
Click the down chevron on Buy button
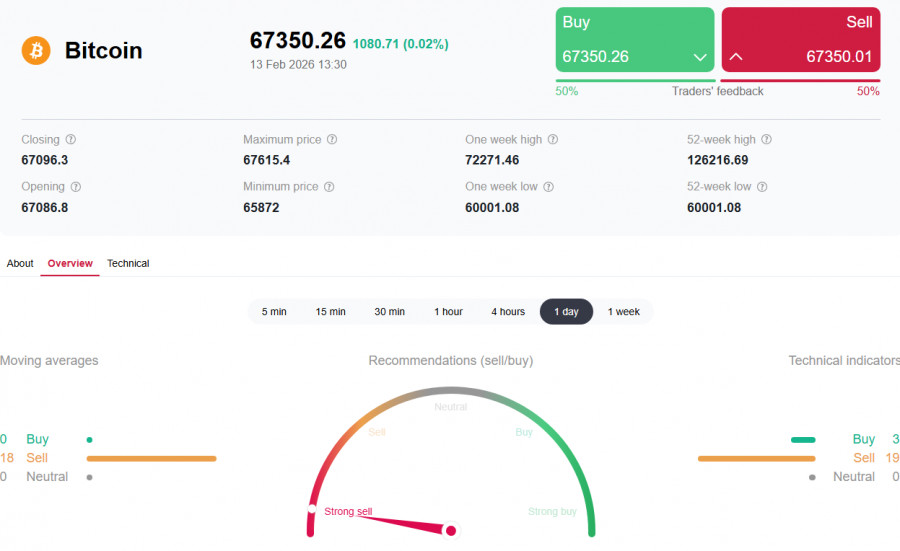(x=700, y=57)
